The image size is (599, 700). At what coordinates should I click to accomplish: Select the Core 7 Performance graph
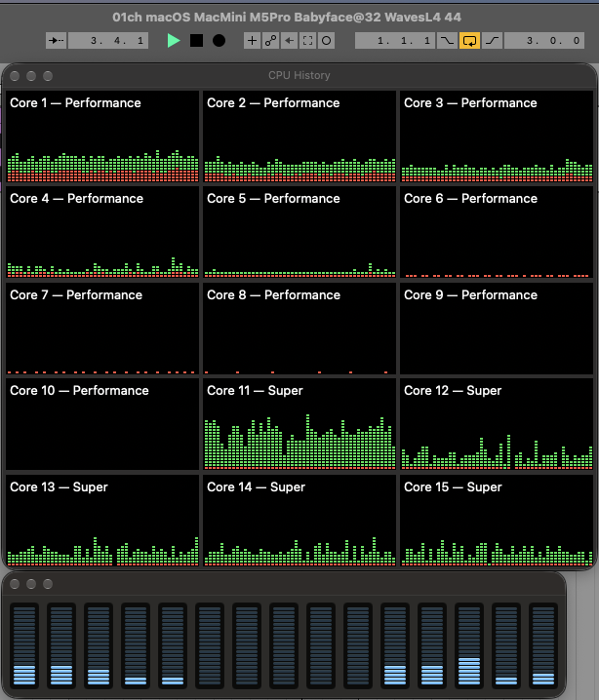coord(102,329)
